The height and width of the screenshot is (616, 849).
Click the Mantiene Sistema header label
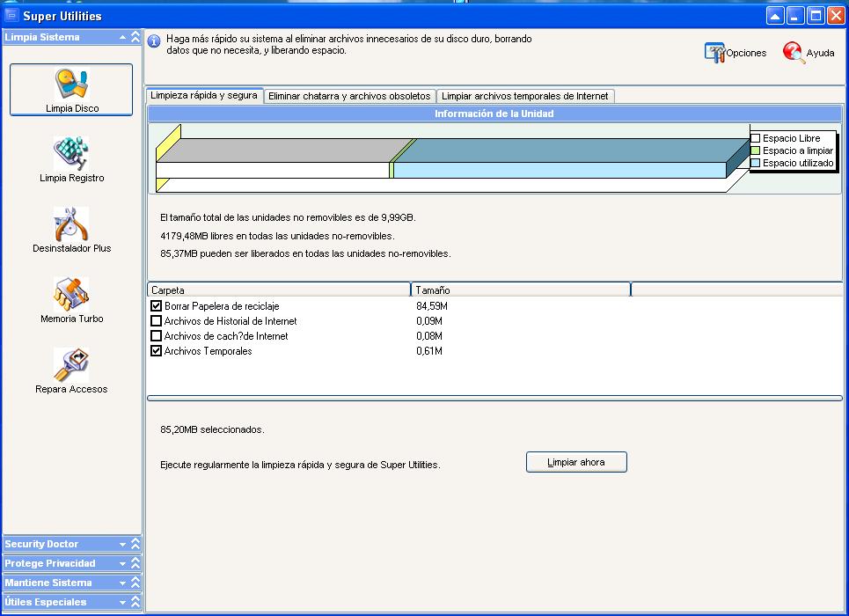[x=48, y=583]
